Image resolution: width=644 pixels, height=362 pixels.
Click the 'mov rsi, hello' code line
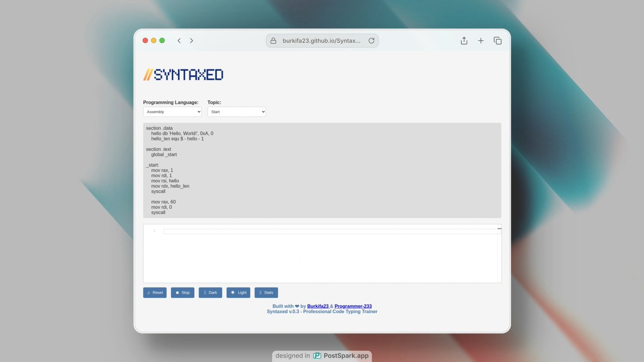(x=165, y=181)
